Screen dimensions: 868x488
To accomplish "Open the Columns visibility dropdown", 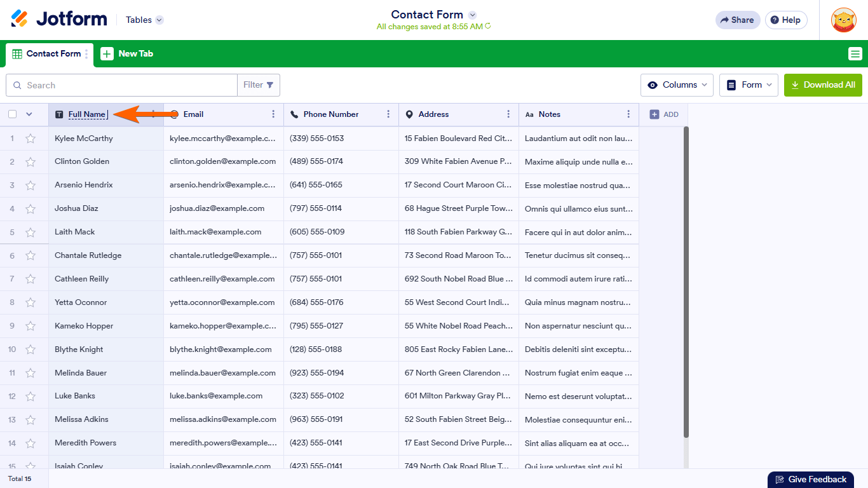I will click(x=677, y=85).
